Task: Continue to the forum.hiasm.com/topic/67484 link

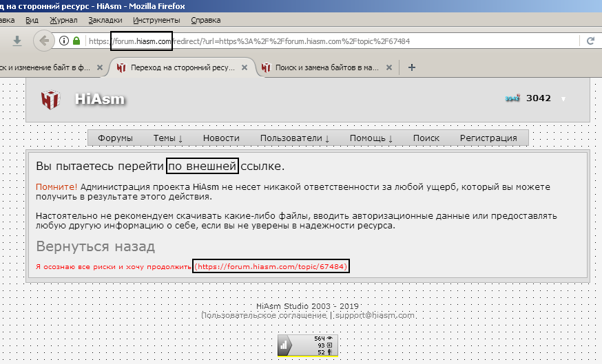Action: pyautogui.click(x=271, y=266)
